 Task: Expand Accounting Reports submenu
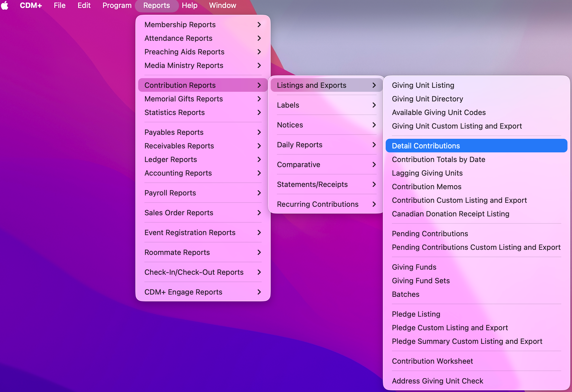(203, 173)
